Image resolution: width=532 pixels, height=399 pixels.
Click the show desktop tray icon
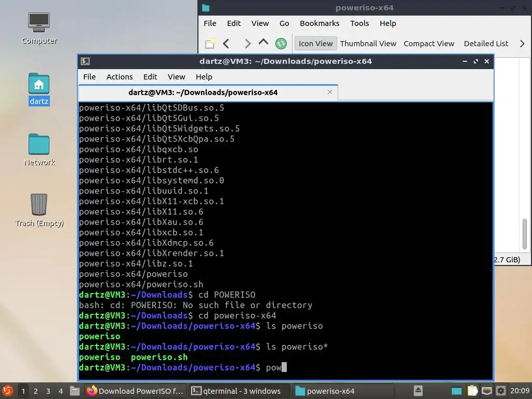(457, 391)
